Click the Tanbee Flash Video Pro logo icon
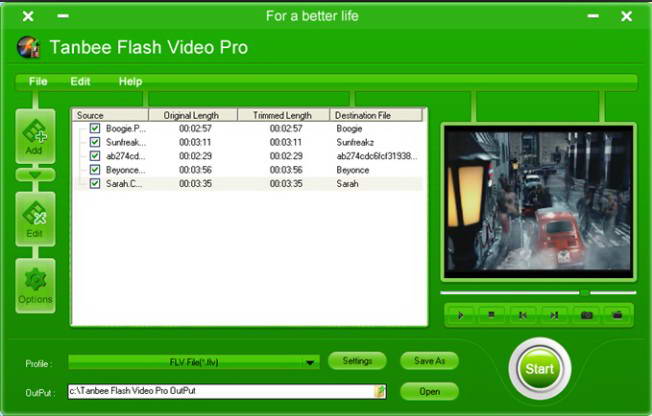The image size is (652, 416). 28,47
